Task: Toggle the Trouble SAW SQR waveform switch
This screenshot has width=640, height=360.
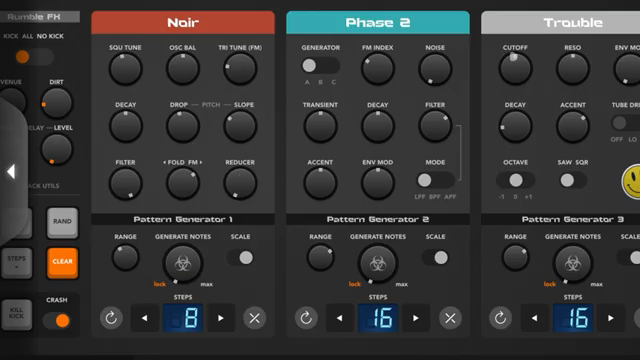Action: 573,180
